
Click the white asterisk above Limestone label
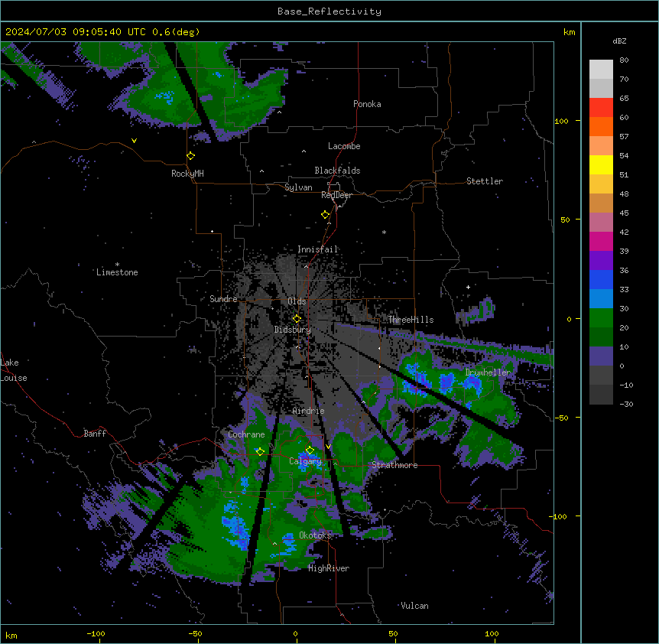[117, 265]
